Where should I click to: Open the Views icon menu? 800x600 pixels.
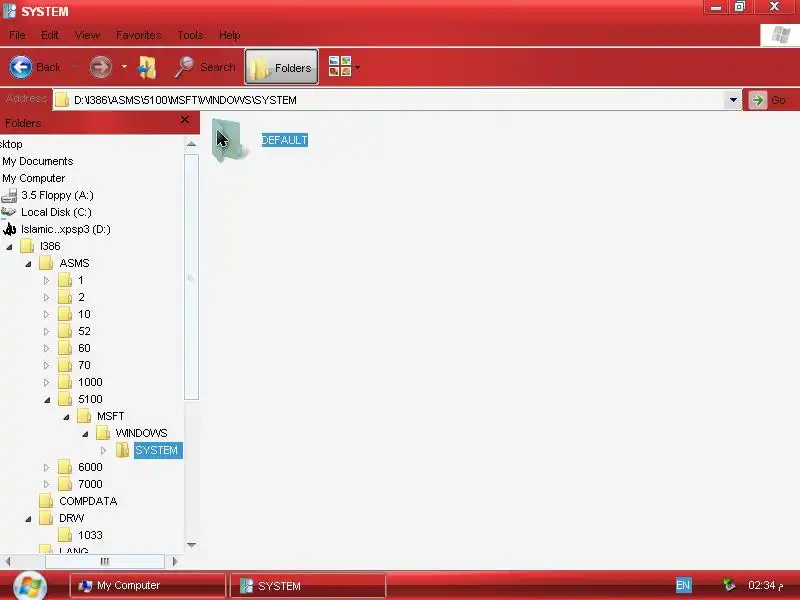pyautogui.click(x=340, y=67)
